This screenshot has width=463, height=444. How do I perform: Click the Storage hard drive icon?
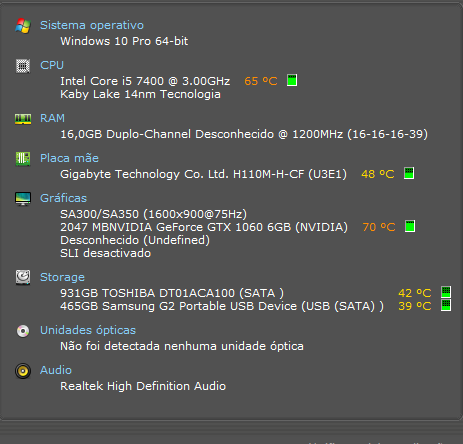point(23,277)
